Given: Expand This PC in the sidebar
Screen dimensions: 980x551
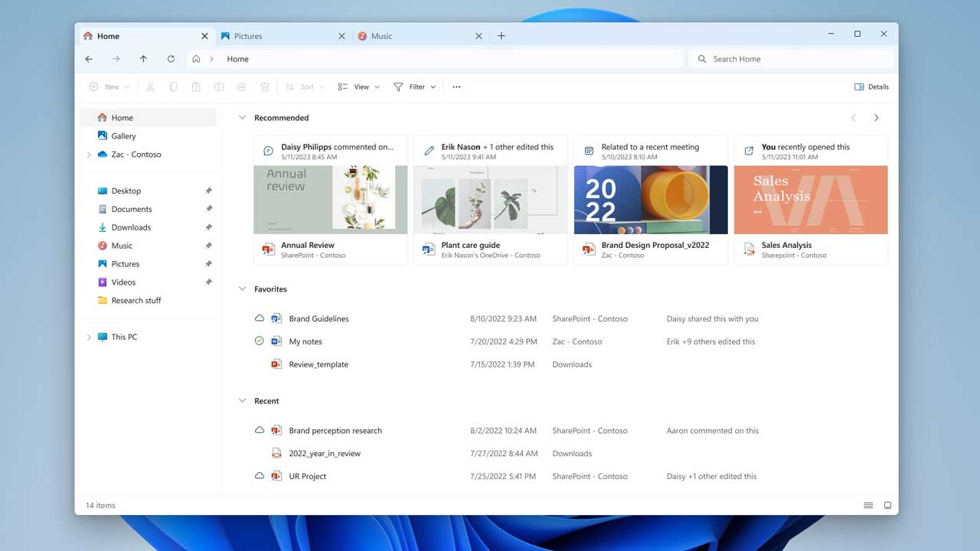Looking at the screenshot, I should (x=89, y=337).
